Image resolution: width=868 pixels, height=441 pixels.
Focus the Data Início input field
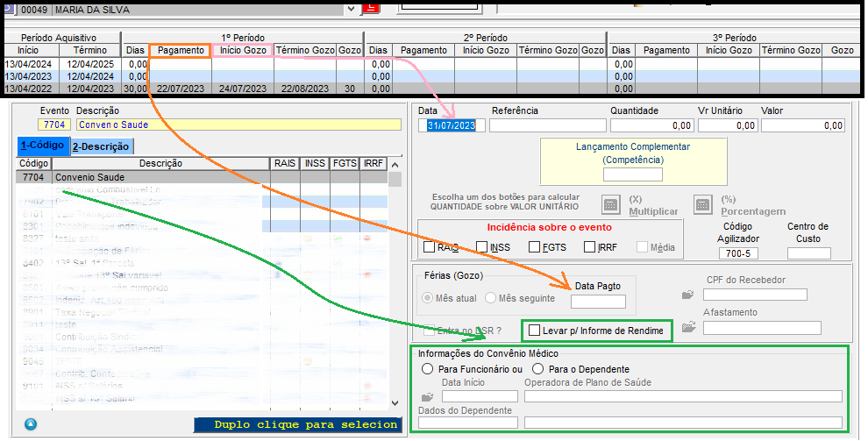480,396
